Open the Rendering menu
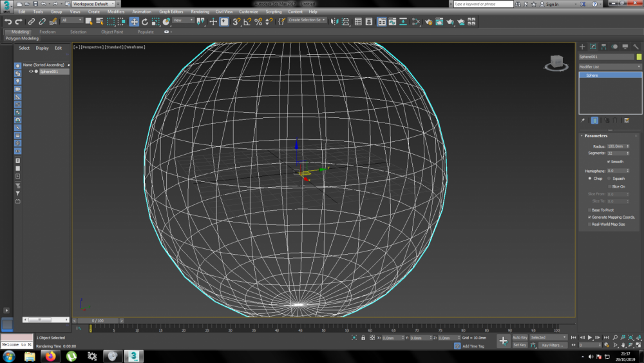 [x=200, y=12]
